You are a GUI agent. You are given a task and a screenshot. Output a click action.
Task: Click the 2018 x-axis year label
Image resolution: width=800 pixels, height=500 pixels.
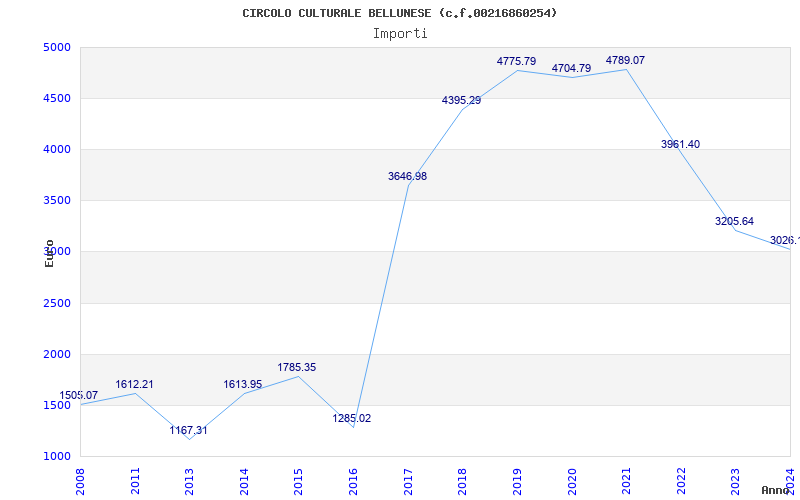point(462,481)
